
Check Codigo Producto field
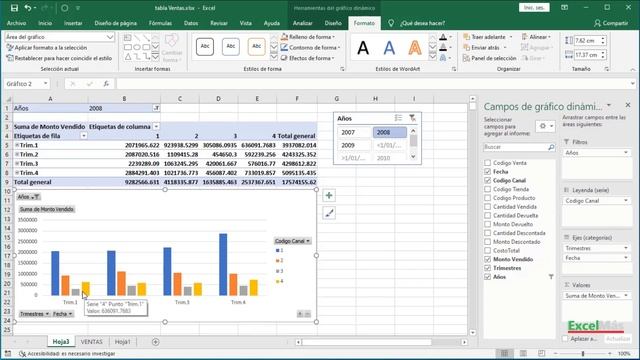tap(487, 198)
